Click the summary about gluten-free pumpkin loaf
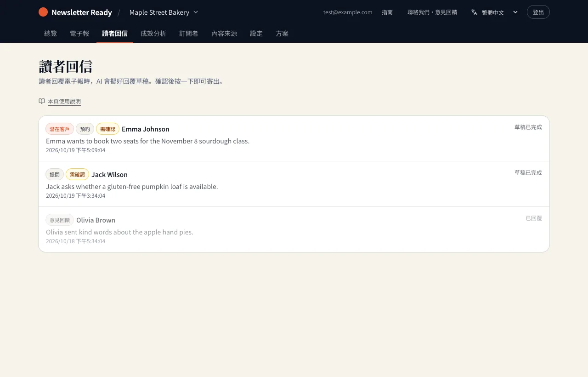This screenshot has height=377, width=588. (x=132, y=187)
